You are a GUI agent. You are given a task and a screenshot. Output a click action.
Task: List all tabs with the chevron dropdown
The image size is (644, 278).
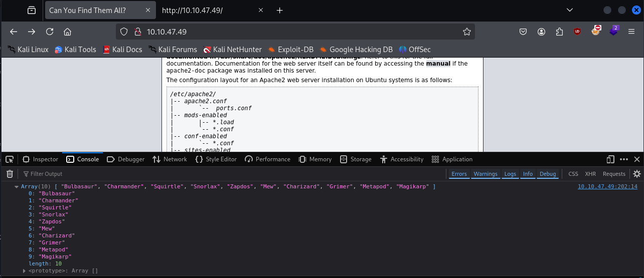click(x=570, y=10)
